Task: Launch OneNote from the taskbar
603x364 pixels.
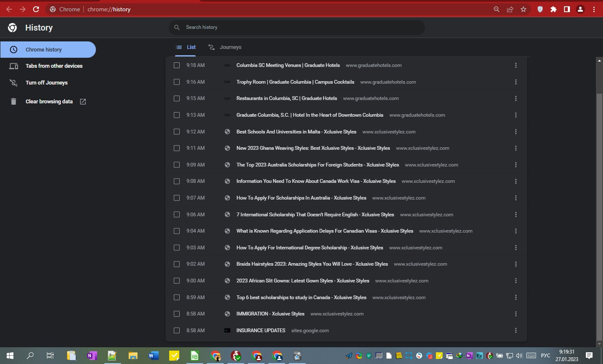Action: 92,356
